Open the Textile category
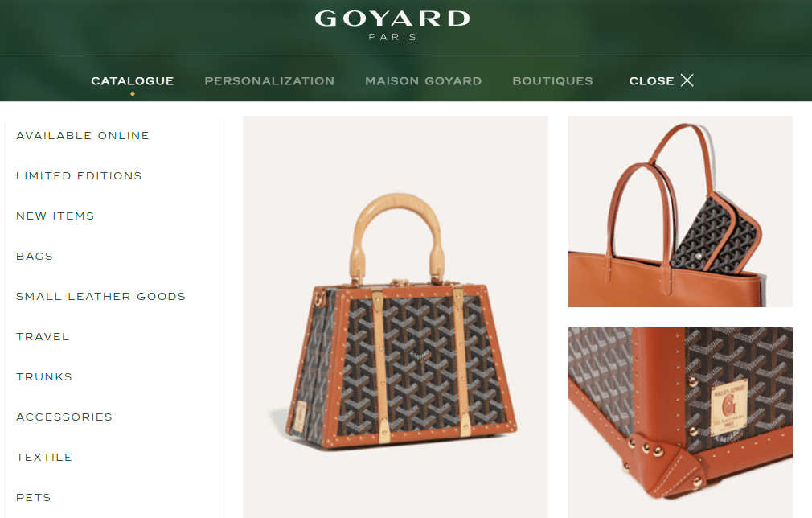812x518 pixels. 44,458
